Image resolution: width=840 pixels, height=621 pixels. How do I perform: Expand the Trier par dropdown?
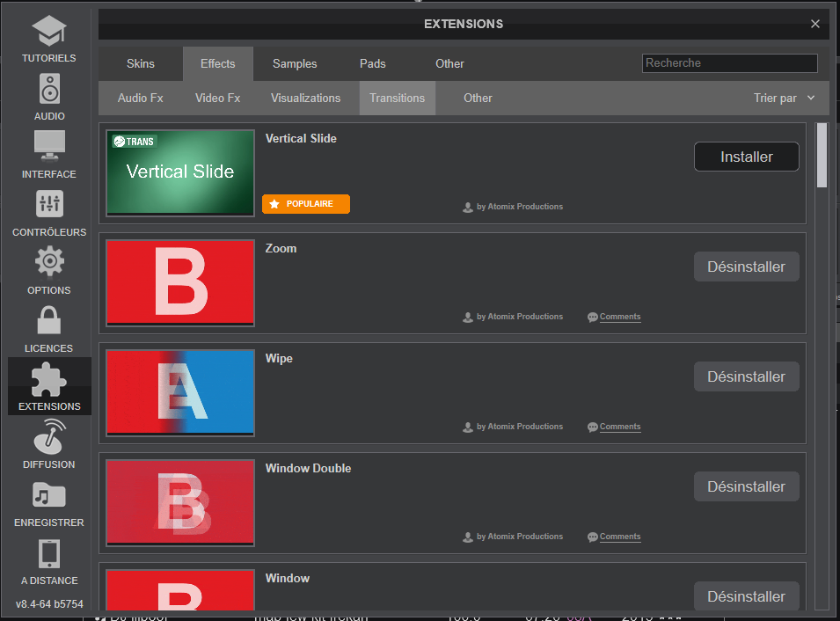[x=784, y=99]
